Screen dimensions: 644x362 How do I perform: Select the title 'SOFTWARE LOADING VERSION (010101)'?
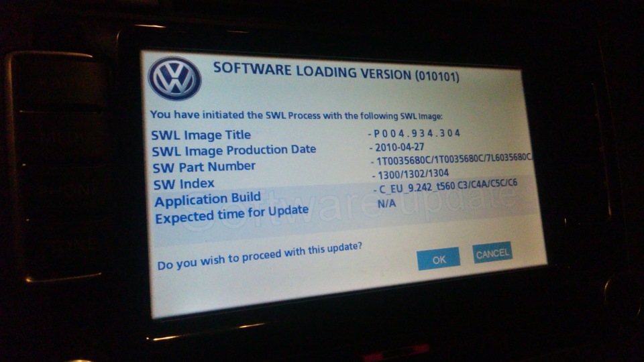[x=336, y=72]
